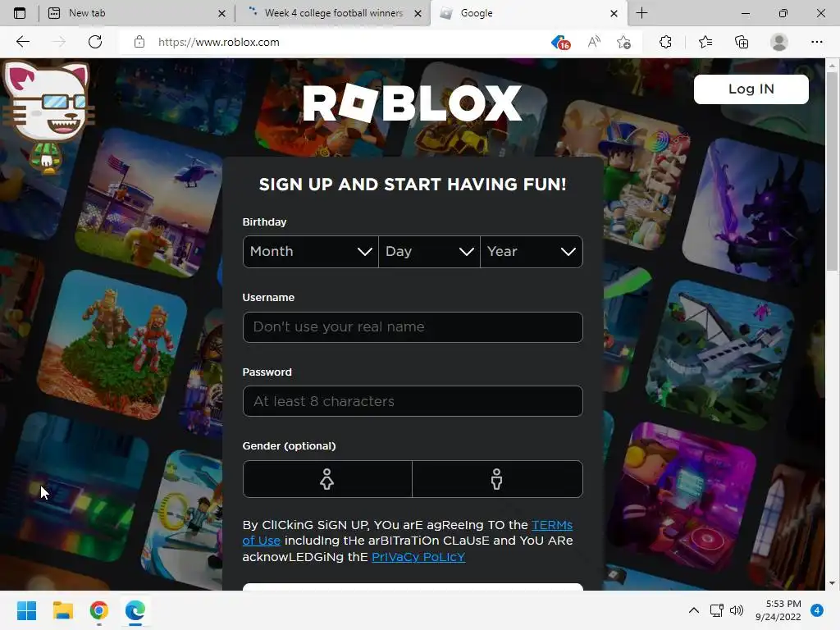Open the Day birthday dropdown
The width and height of the screenshot is (840, 630).
pyautogui.click(x=429, y=252)
